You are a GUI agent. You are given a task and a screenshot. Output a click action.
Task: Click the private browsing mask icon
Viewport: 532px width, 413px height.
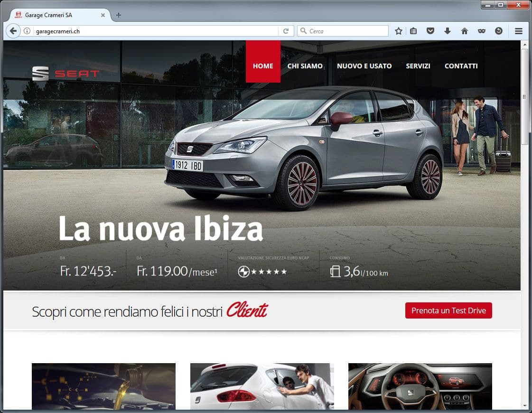click(x=481, y=31)
